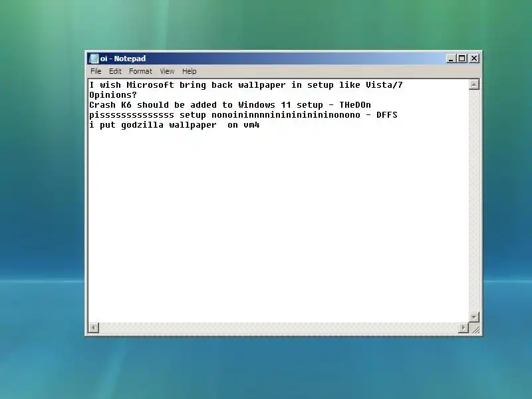Click the vertical scrollbar down arrow
This screenshot has height=399, width=532.
(474, 317)
